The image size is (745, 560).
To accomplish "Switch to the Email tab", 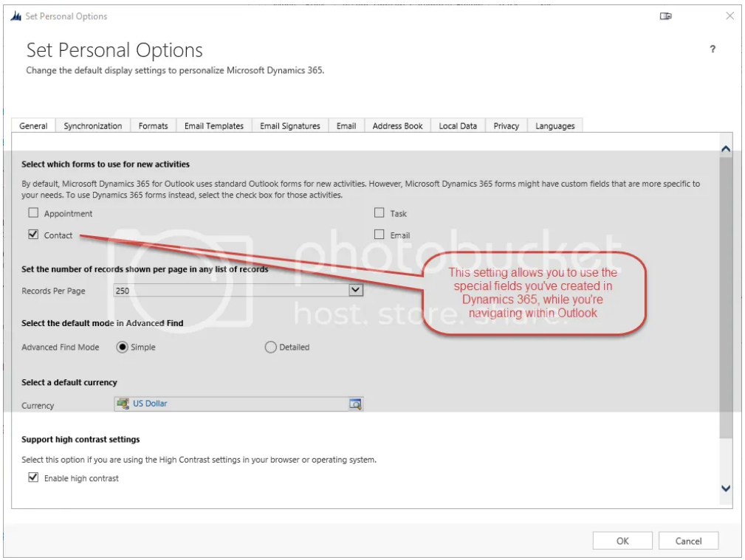I will point(346,126).
